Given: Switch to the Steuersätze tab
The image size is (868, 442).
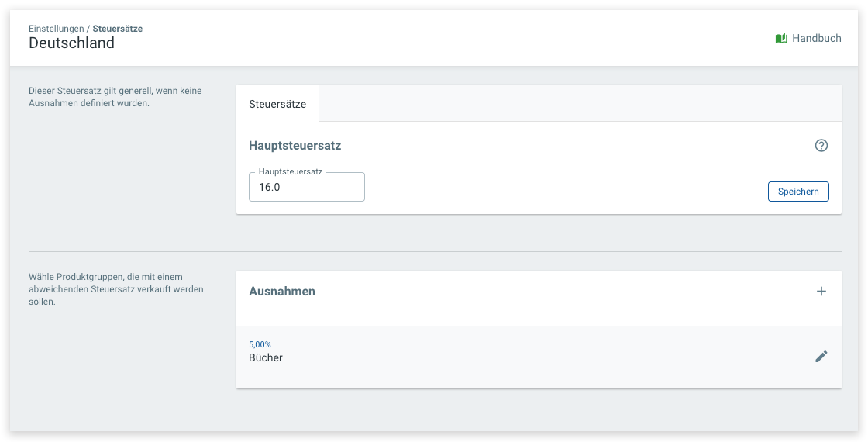Looking at the screenshot, I should [277, 104].
